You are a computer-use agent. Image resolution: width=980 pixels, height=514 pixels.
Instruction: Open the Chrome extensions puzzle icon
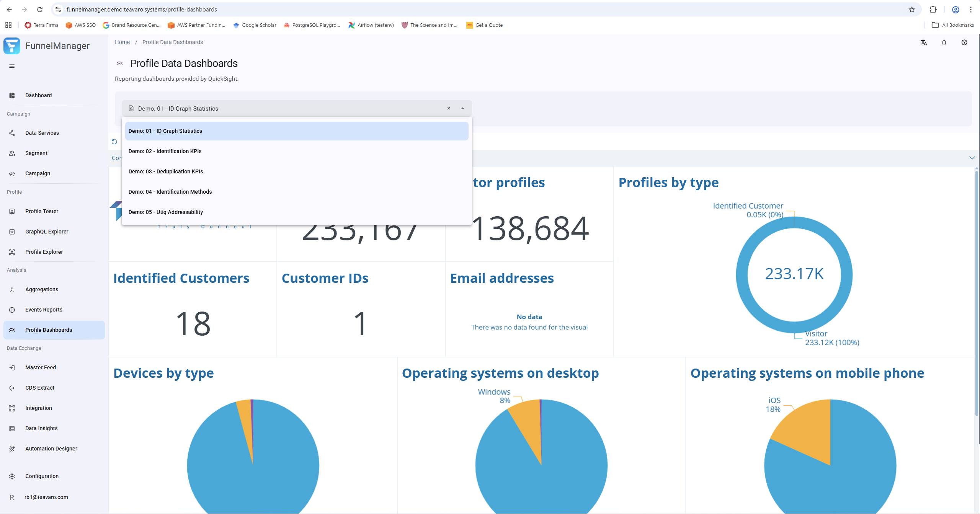(933, 10)
